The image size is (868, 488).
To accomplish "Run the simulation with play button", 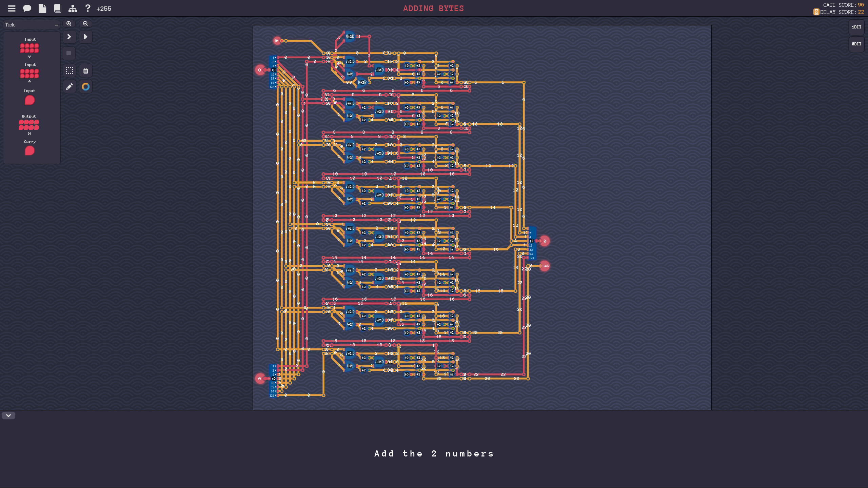I will 86,37.
